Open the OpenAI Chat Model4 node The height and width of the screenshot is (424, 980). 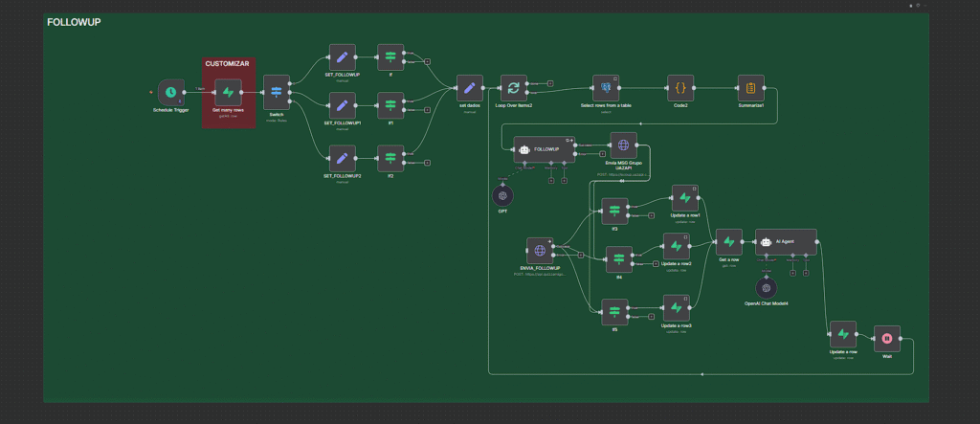(764, 287)
